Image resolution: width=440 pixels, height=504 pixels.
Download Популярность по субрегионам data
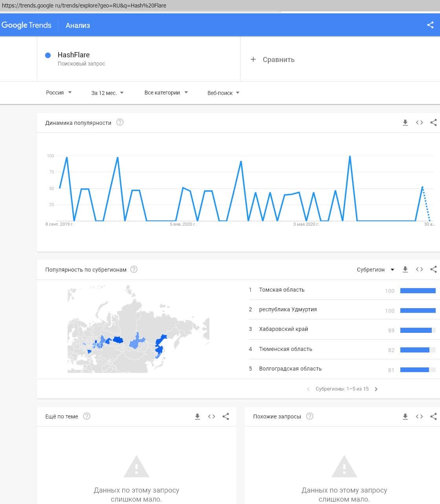[x=405, y=270]
